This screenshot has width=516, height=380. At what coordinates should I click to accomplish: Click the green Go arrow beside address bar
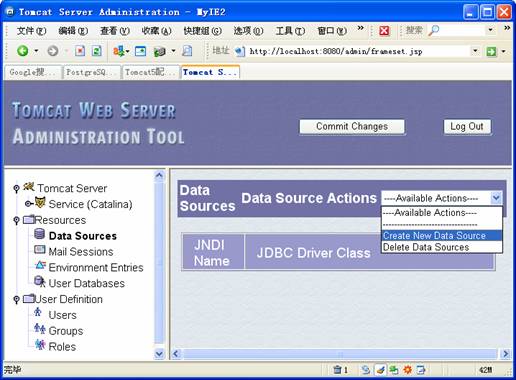point(491,51)
